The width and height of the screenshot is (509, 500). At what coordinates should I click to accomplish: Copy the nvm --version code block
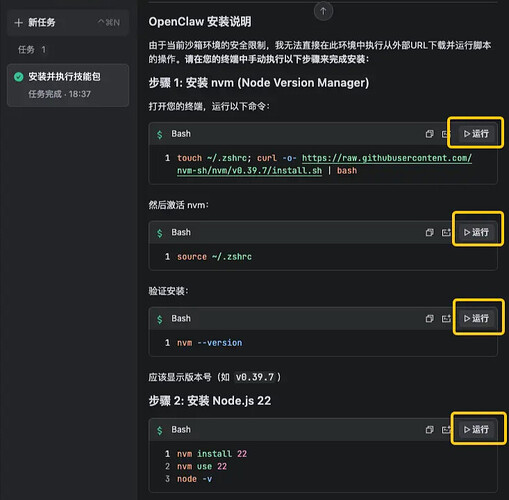click(429, 319)
